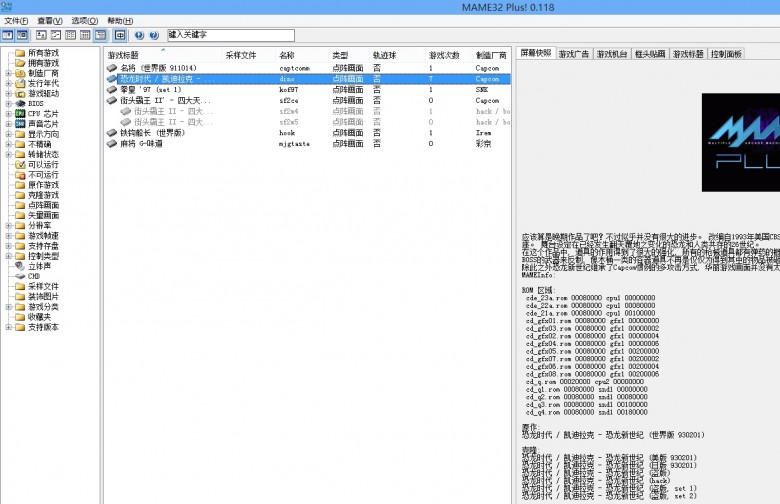Sort by 采样文件 column header
Image resolution: width=780 pixels, height=504 pixels.
tap(248, 55)
